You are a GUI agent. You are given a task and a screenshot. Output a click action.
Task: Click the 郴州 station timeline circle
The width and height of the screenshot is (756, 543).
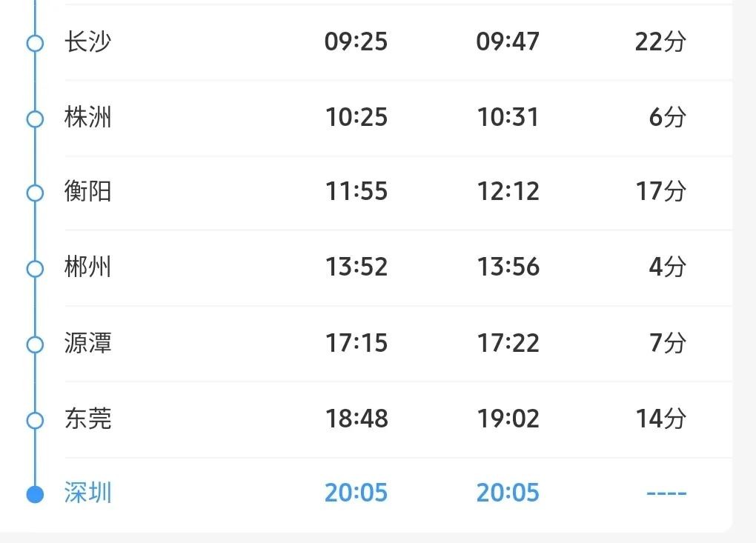click(35, 268)
